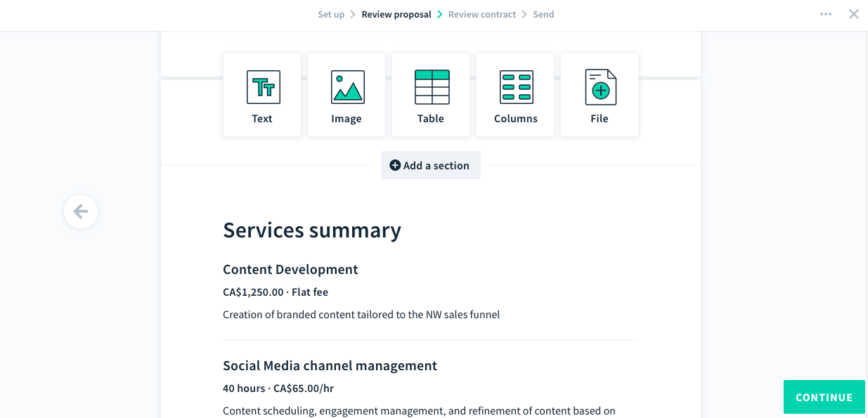Image resolution: width=868 pixels, height=418 pixels.
Task: Select the Review proposal step
Action: (396, 15)
